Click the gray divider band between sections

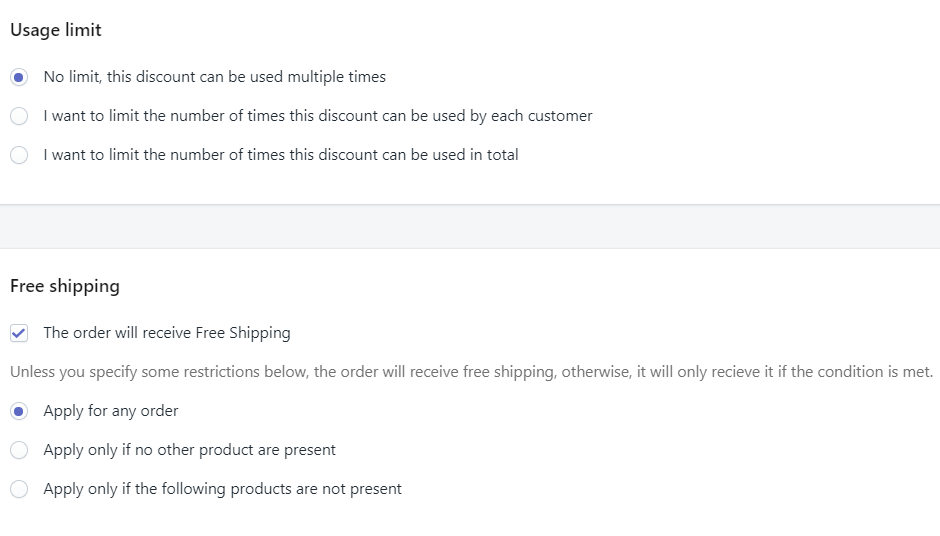(x=470, y=227)
